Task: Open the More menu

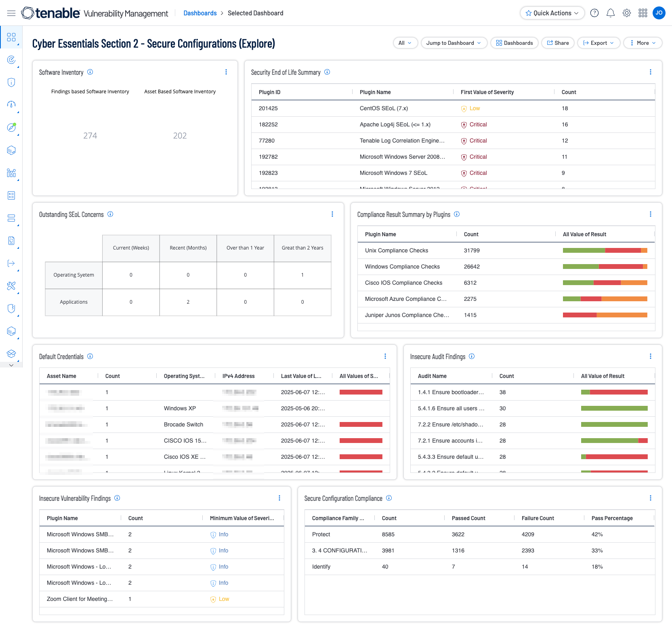Action: point(643,43)
